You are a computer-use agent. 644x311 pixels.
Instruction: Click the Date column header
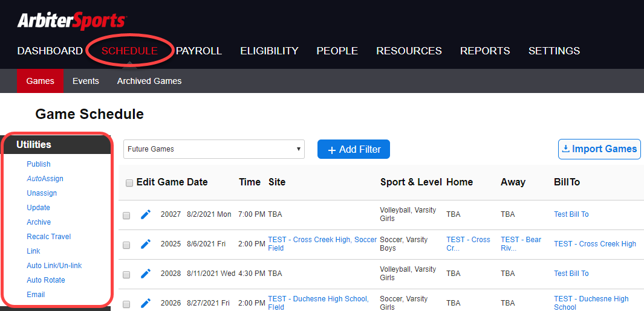197,182
